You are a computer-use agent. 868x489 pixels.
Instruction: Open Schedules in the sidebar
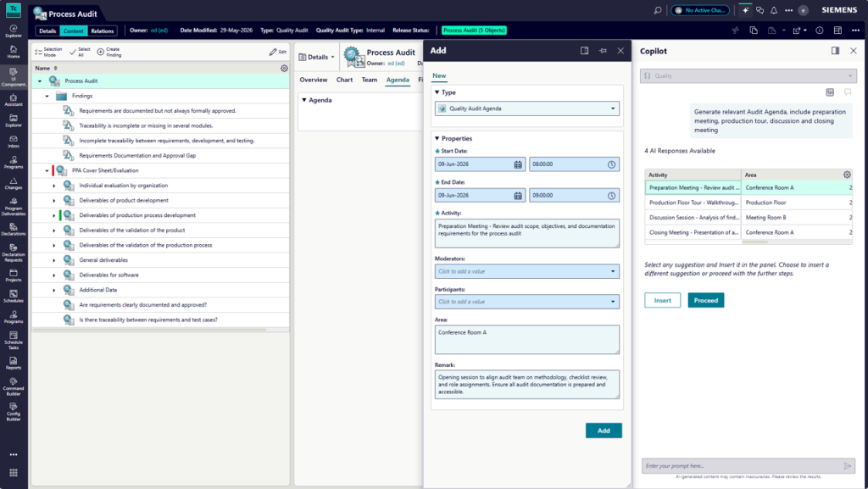(14, 297)
